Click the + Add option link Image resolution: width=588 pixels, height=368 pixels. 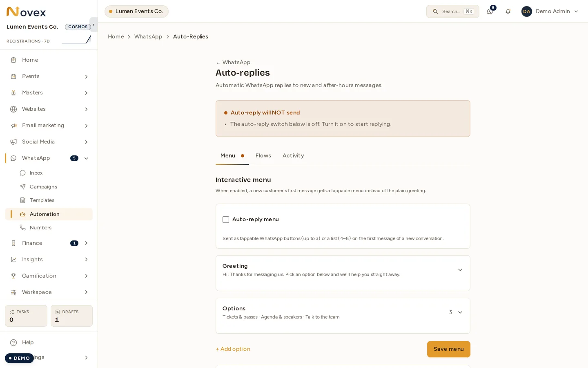pyautogui.click(x=233, y=349)
